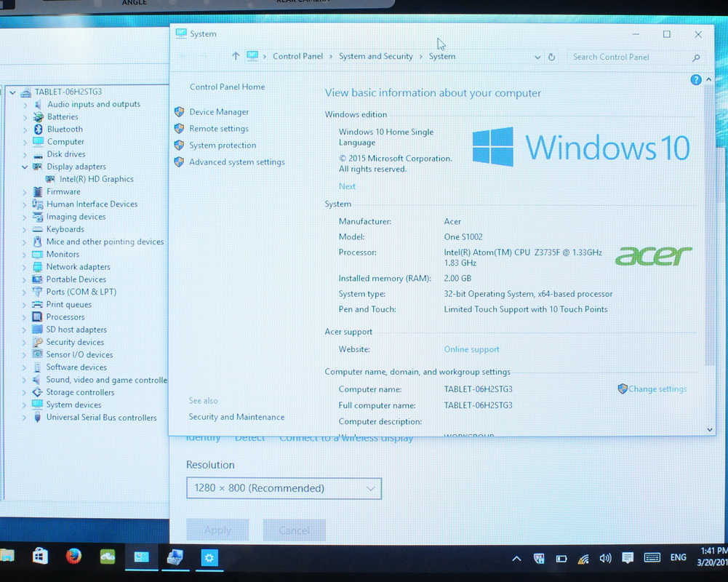Click the System breadcrumb item

442,56
